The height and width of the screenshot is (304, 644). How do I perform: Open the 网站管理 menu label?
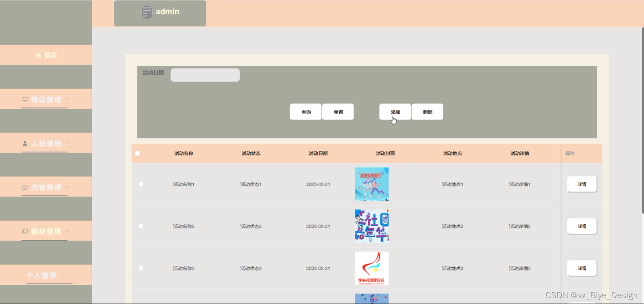point(46,99)
